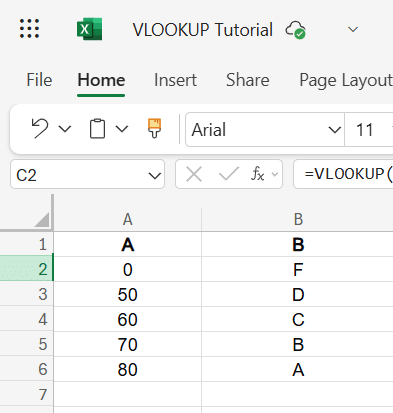Open the file title chevron menu
The image size is (393, 413).
pos(353,30)
